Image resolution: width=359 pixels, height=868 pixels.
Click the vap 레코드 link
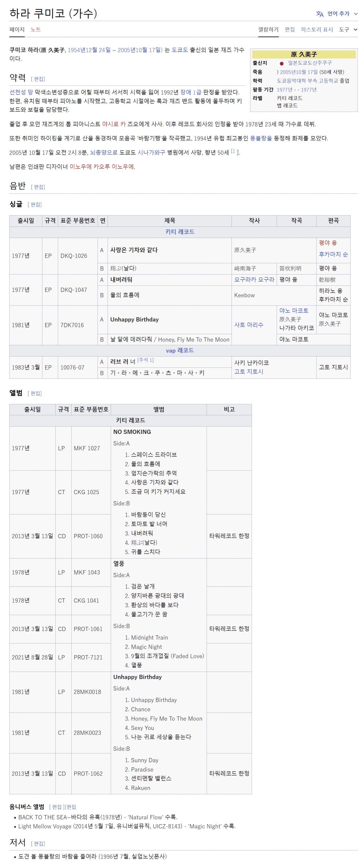[x=179, y=350]
